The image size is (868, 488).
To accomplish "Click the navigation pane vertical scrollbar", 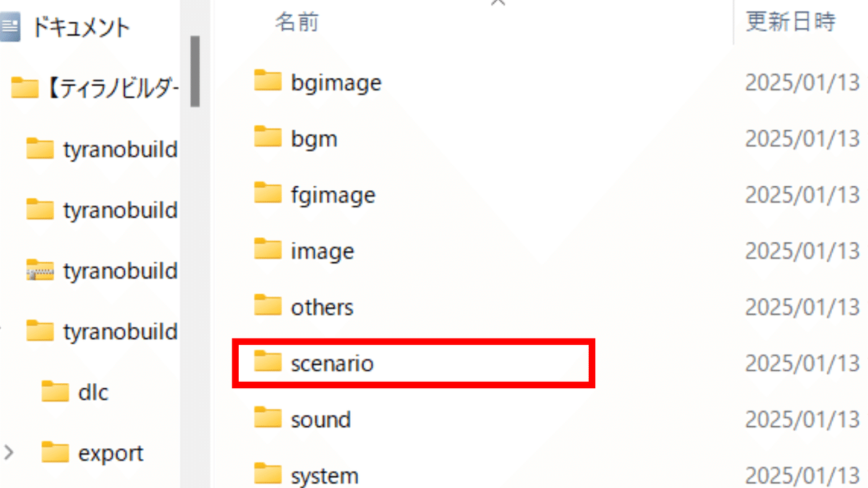I will coord(195,72).
